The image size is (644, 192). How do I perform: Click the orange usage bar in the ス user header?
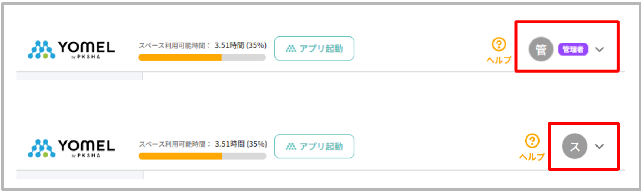(x=180, y=156)
